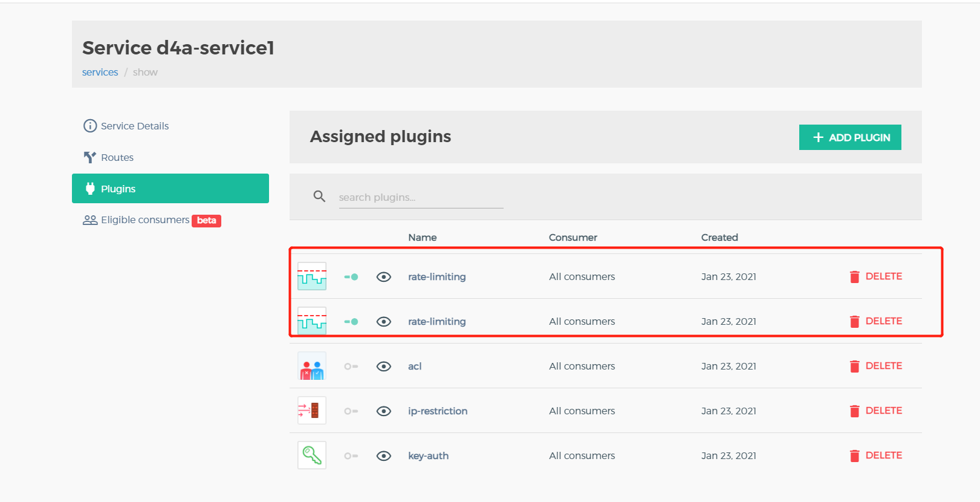Image resolution: width=980 pixels, height=502 pixels.
Task: Enable the acl plugin toggle
Action: (351, 367)
